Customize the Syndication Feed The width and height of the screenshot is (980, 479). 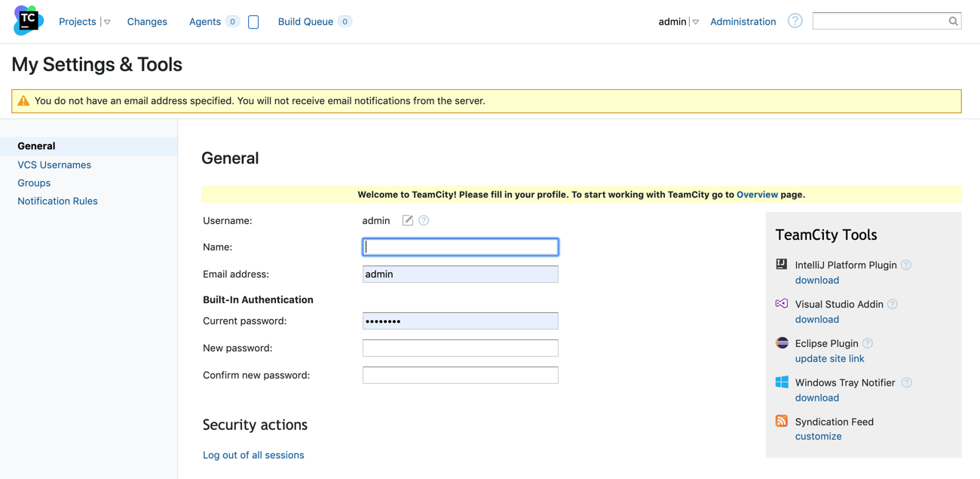point(819,436)
